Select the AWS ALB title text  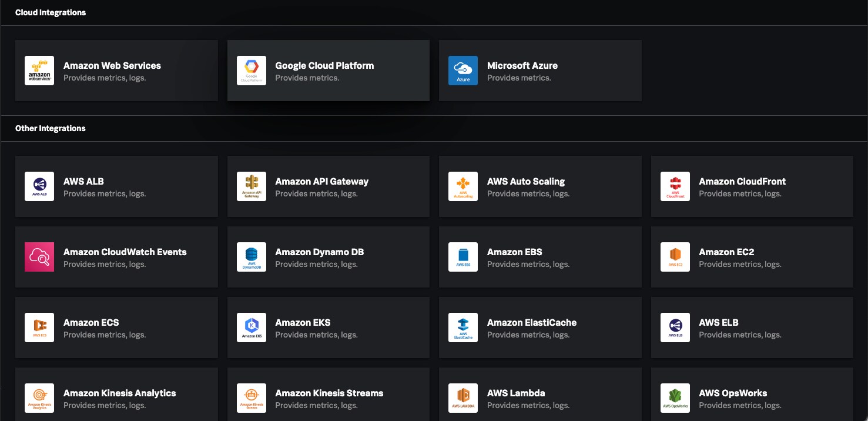(x=83, y=181)
